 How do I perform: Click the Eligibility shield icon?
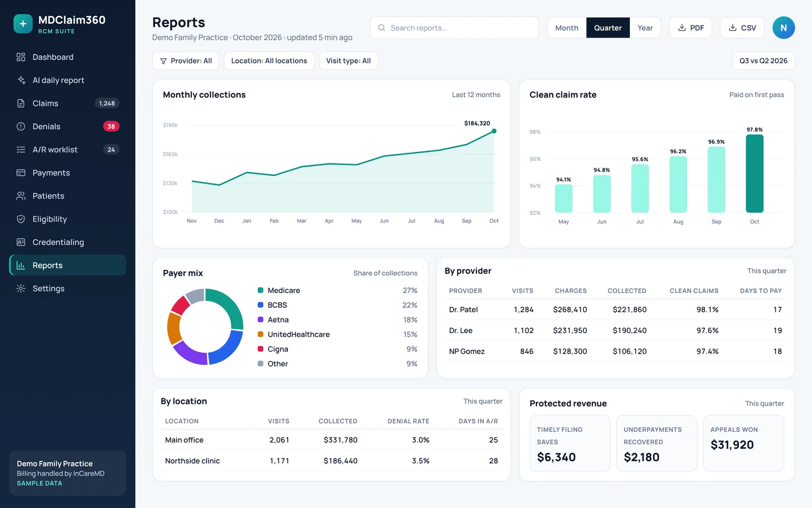pyautogui.click(x=21, y=219)
